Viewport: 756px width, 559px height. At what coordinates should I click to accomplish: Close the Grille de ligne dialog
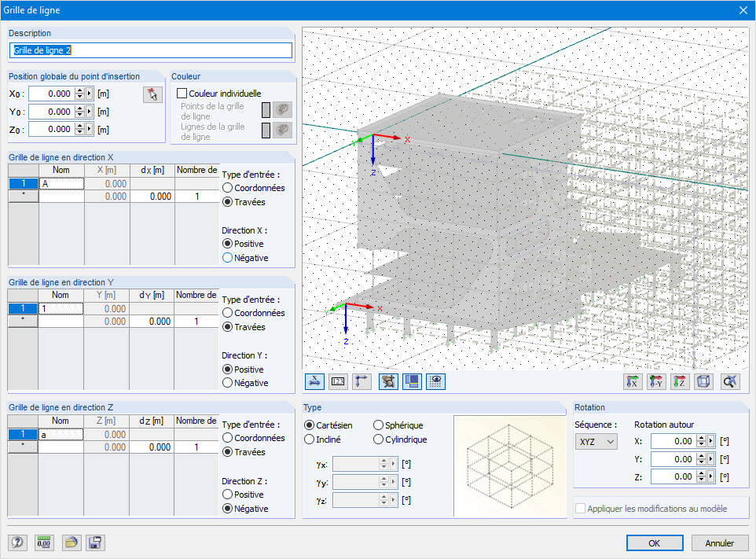pyautogui.click(x=743, y=10)
